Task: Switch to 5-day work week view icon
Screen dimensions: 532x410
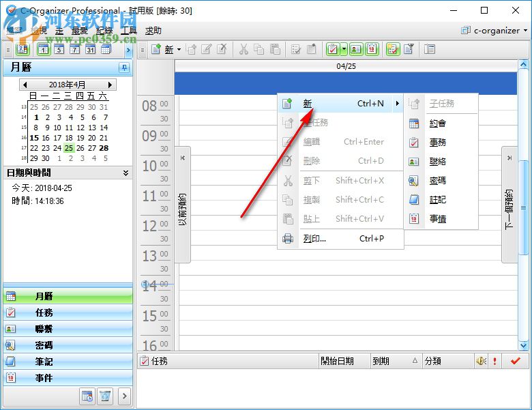Action: point(59,50)
